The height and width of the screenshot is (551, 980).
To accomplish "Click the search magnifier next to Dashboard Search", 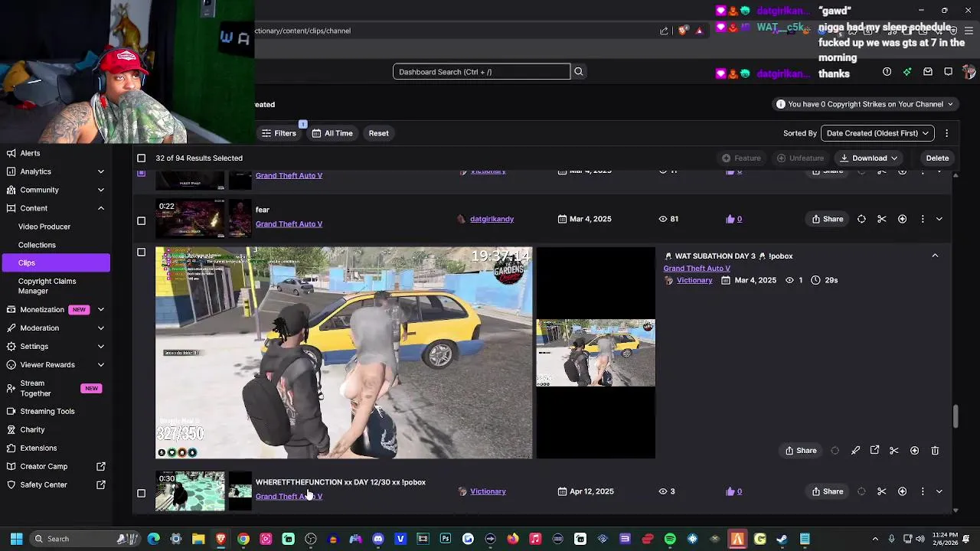I will click(579, 71).
